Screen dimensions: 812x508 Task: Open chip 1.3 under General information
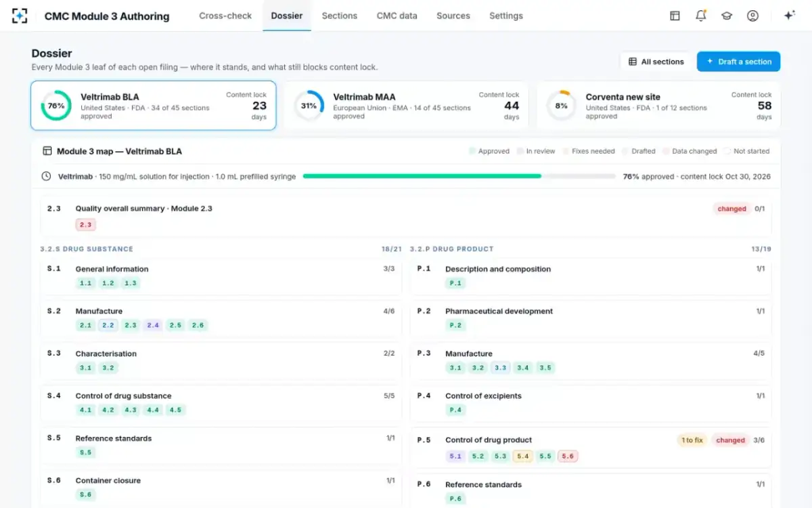point(130,283)
